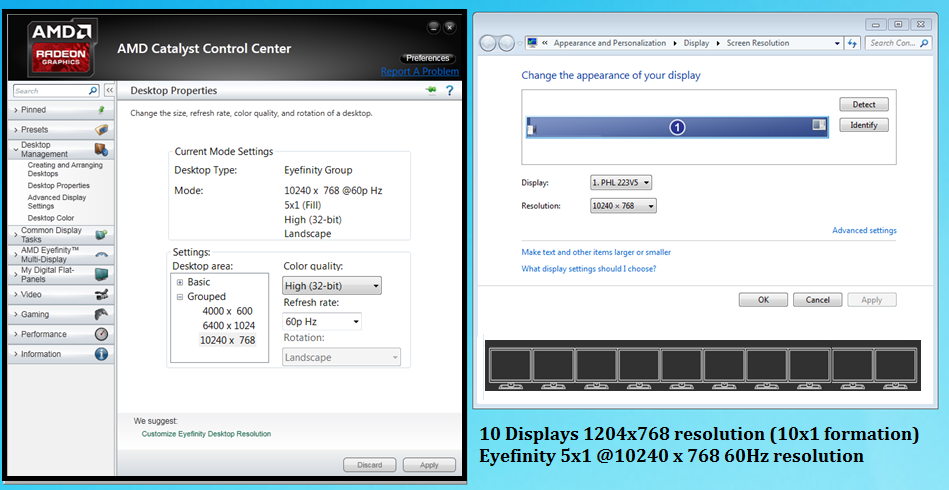Click the AMD Radeon Graphics logo
Image resolution: width=949 pixels, height=490 pixels.
click(62, 48)
